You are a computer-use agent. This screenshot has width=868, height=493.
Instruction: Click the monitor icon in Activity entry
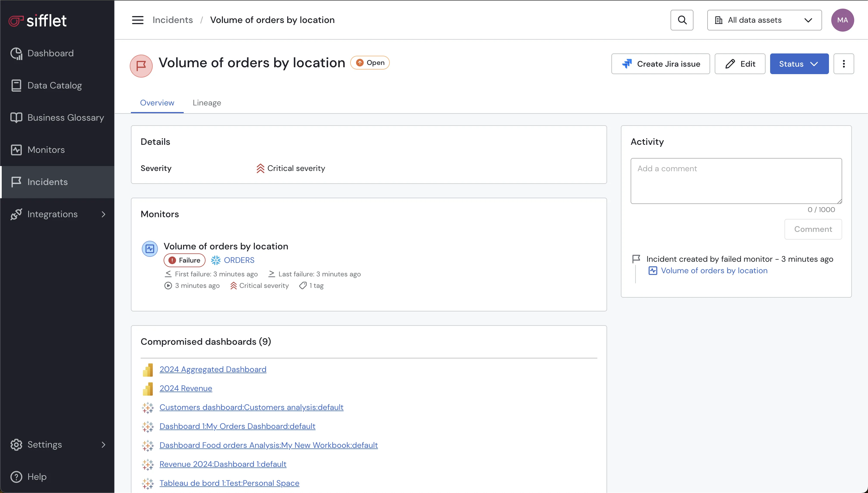[653, 271]
